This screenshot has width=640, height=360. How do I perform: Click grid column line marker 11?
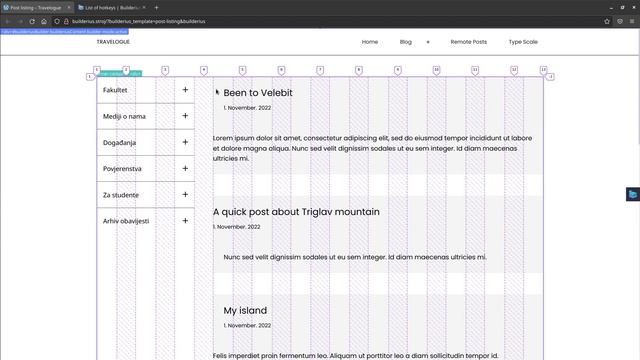(x=475, y=71)
